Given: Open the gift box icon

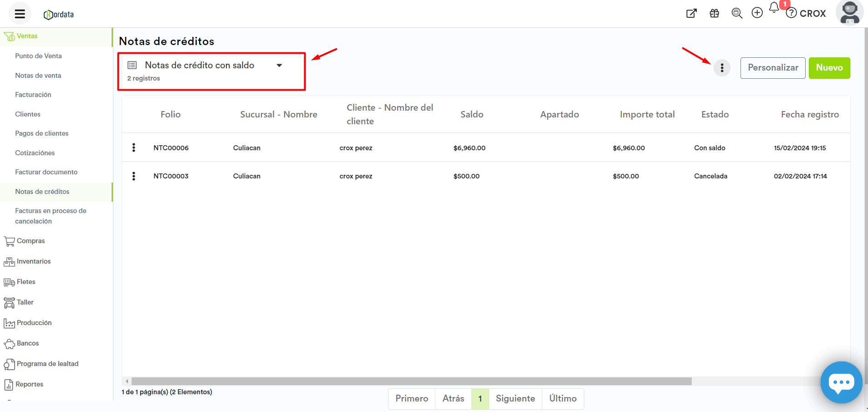Looking at the screenshot, I should point(714,14).
